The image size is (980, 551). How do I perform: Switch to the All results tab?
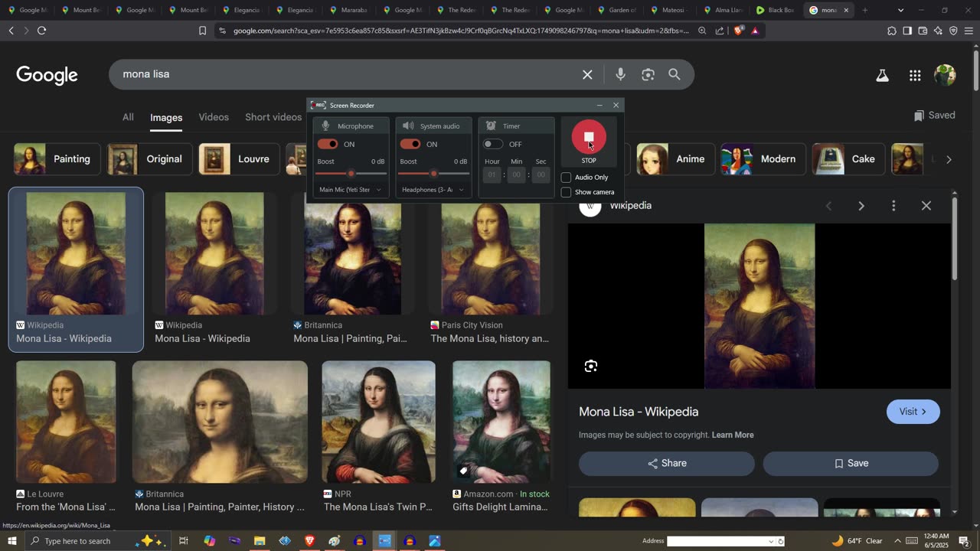pos(128,117)
